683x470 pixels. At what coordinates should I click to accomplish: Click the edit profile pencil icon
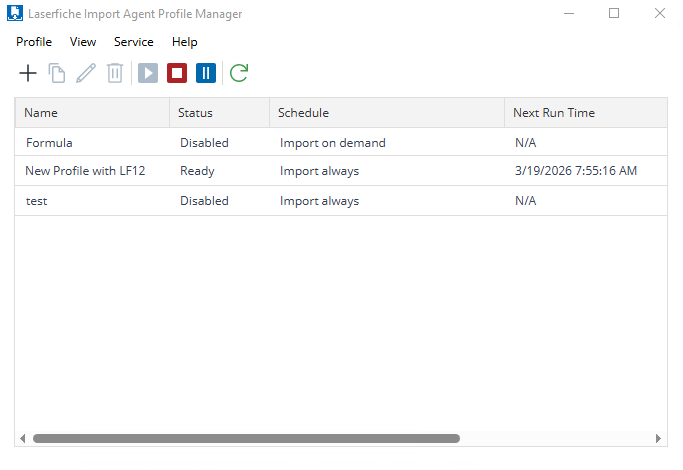pyautogui.click(x=86, y=73)
